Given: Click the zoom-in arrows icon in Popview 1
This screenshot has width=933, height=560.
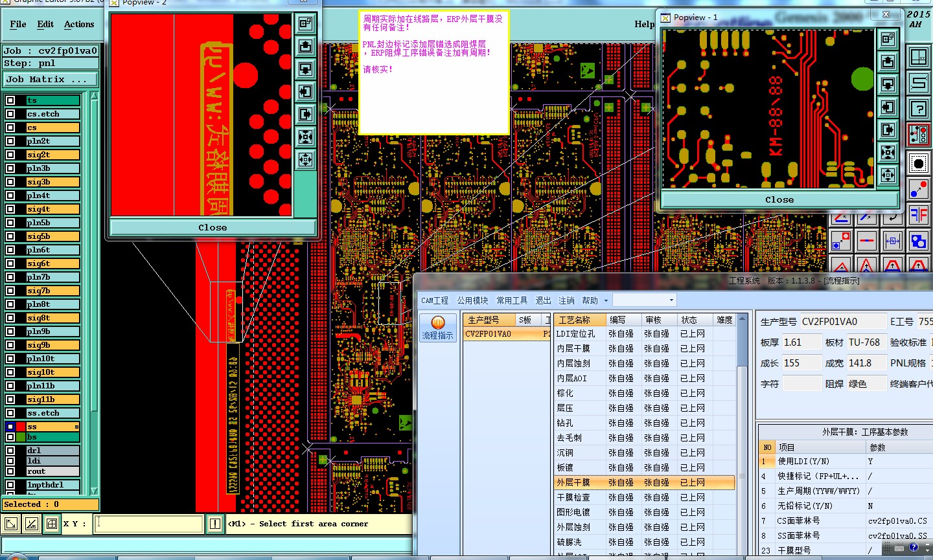Looking at the screenshot, I should pos(888,152).
